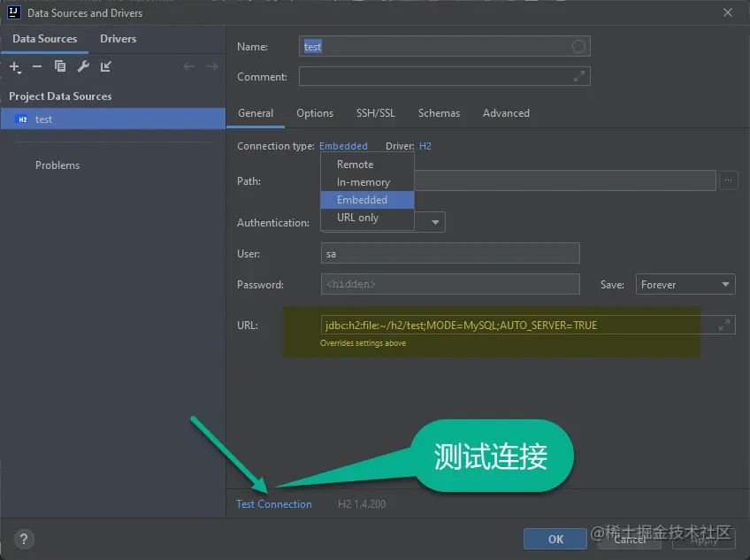This screenshot has width=750, height=560.
Task: Choose Remote connection type
Action: [x=367, y=165]
